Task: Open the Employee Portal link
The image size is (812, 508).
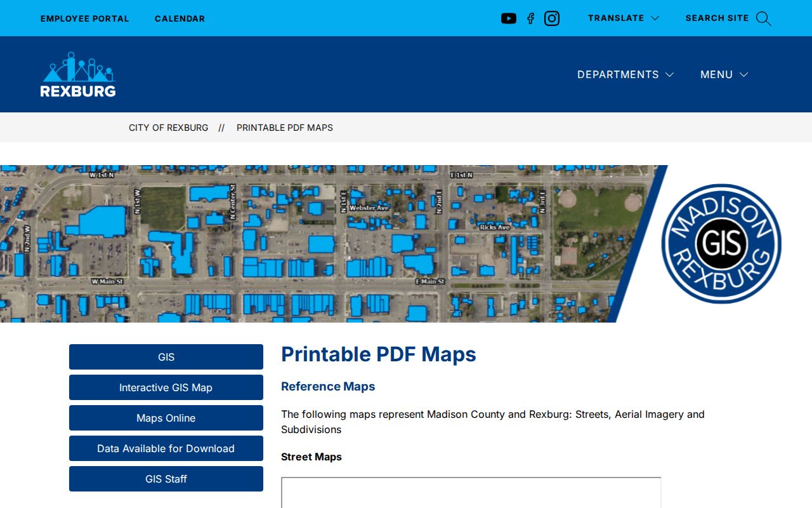Action: point(85,18)
